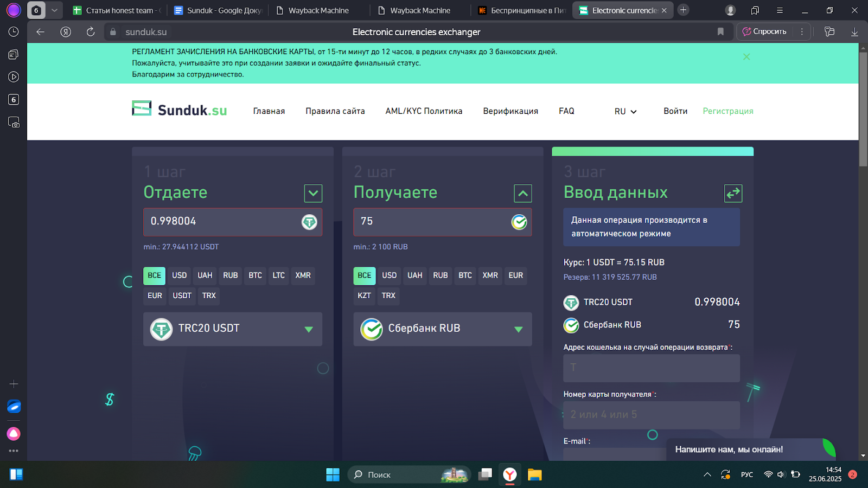
Task: Click the Yandex home icon in toolbar
Action: pyautogui.click(x=66, y=32)
